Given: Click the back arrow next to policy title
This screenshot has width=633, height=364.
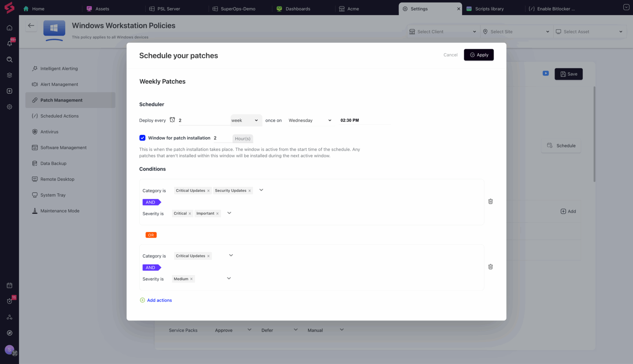Looking at the screenshot, I should (x=31, y=26).
